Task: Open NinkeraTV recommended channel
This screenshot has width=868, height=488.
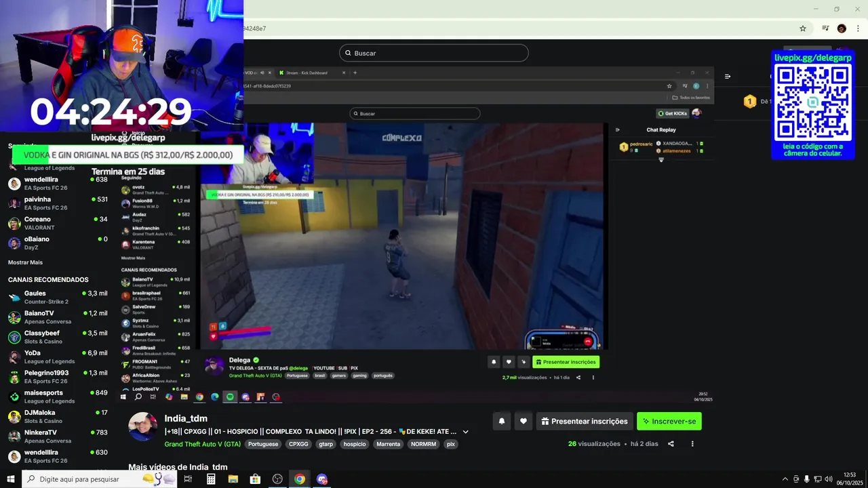Action: tap(58, 436)
